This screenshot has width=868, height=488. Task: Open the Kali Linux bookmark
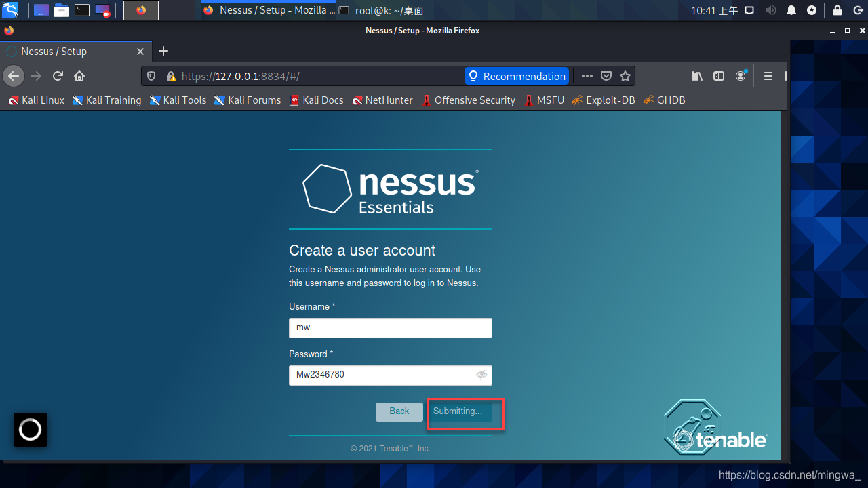(36, 100)
